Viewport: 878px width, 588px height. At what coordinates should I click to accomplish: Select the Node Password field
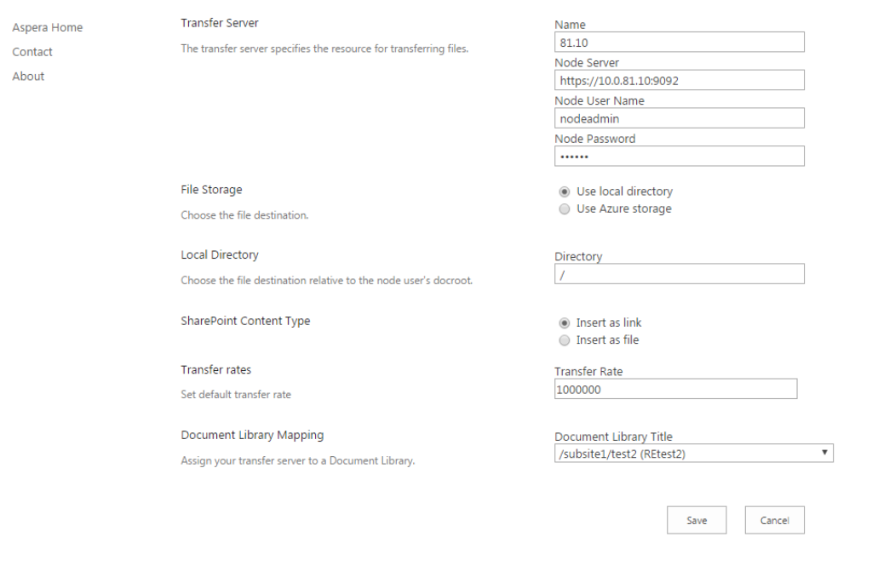click(679, 157)
